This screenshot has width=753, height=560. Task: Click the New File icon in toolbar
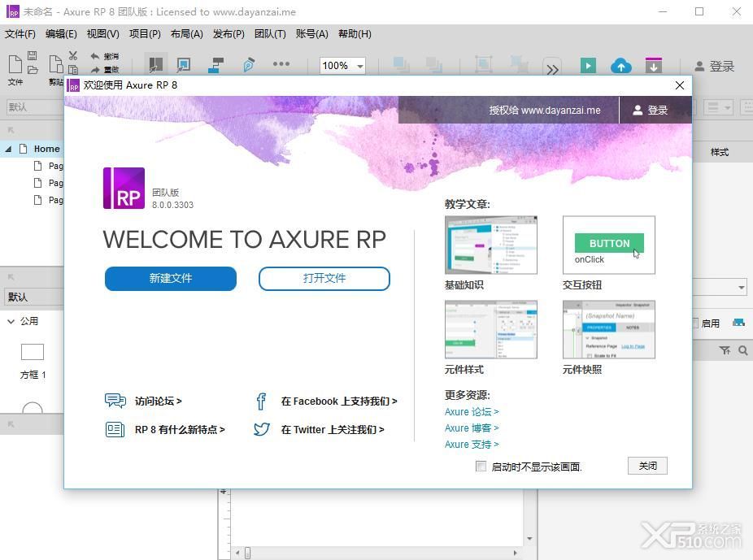pyautogui.click(x=15, y=64)
